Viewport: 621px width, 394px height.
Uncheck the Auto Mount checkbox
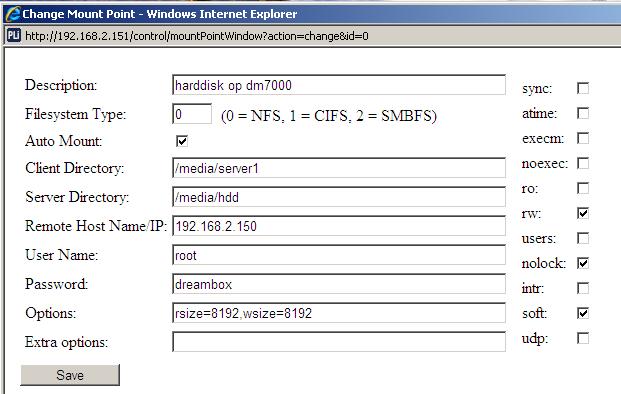coord(182,141)
